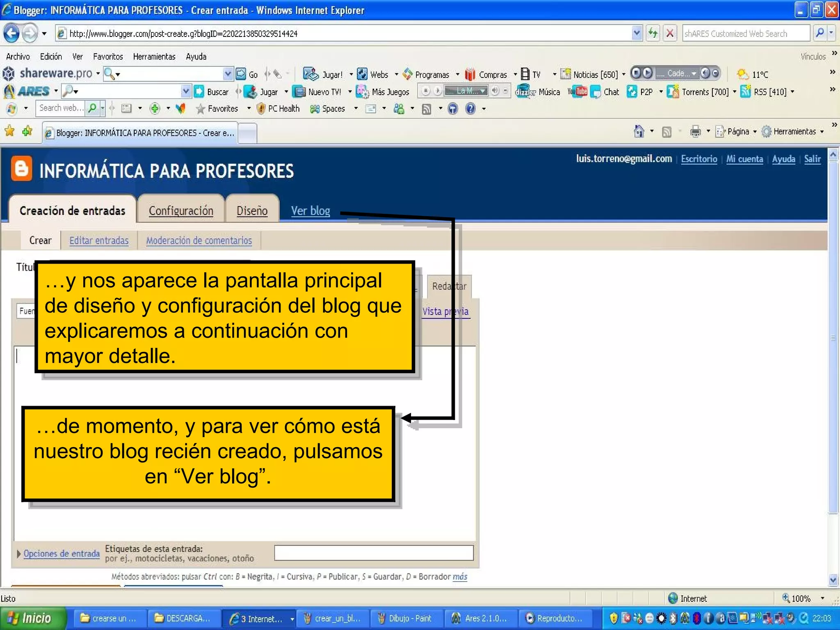Open the shareware.pro search box dropdown
Viewport: 840px width, 630px height.
coord(228,74)
